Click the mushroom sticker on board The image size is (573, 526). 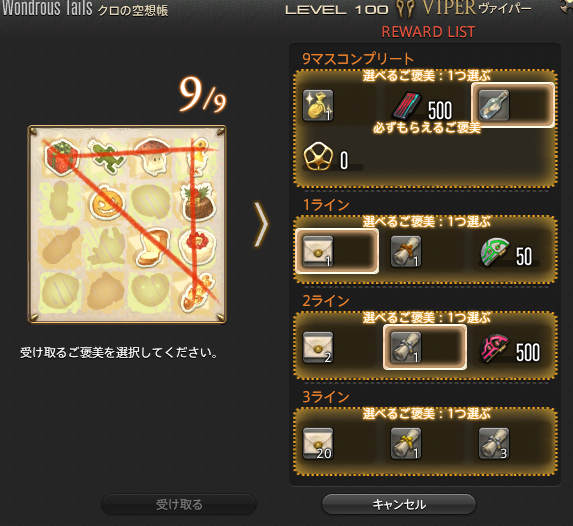(152, 156)
